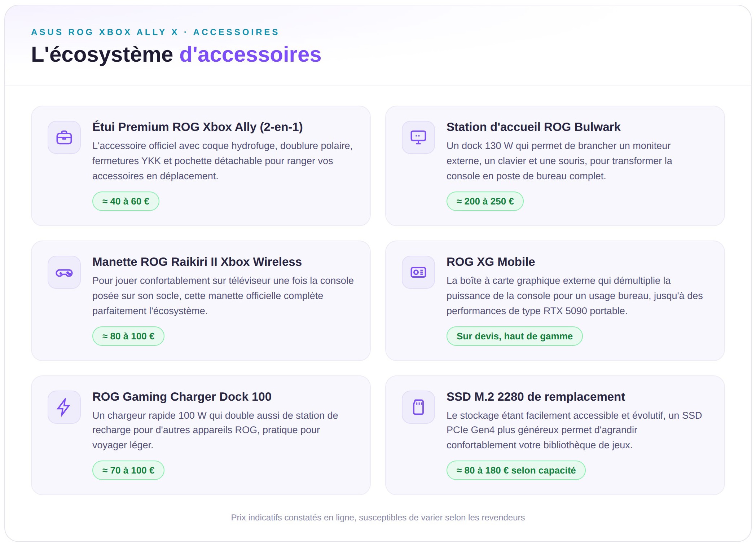Click the monitor icon for ROG Bulwark

tap(418, 137)
